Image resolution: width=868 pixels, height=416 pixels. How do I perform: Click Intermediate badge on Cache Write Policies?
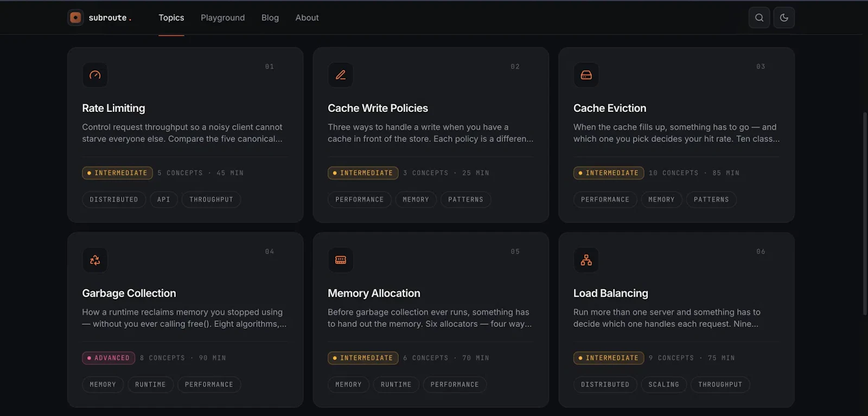click(363, 173)
